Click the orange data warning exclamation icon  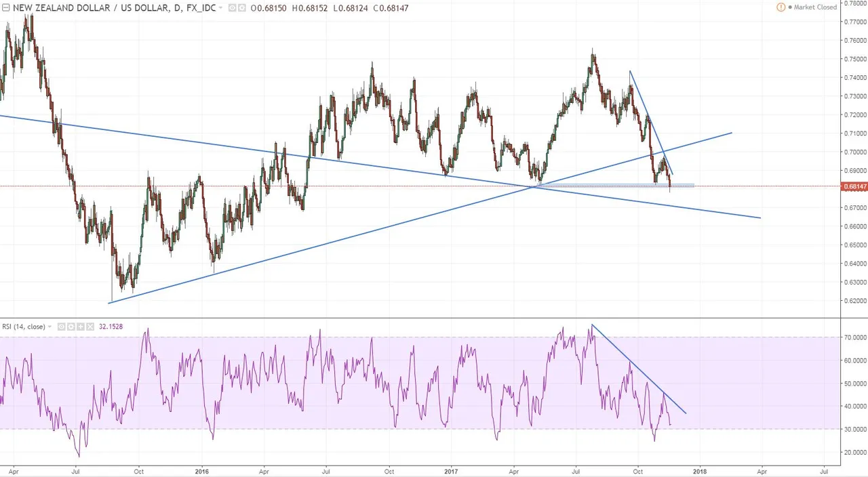[781, 7]
